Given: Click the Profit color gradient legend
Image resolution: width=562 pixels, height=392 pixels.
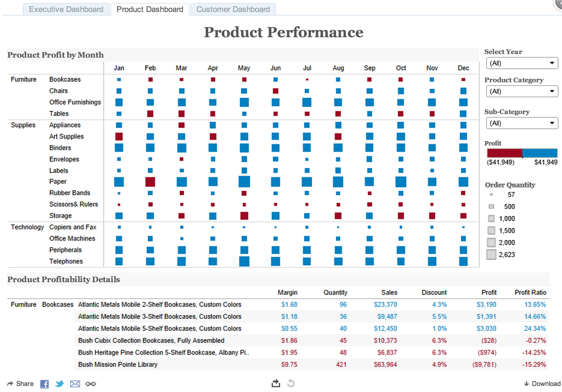Looking at the screenshot, I should 522,153.
